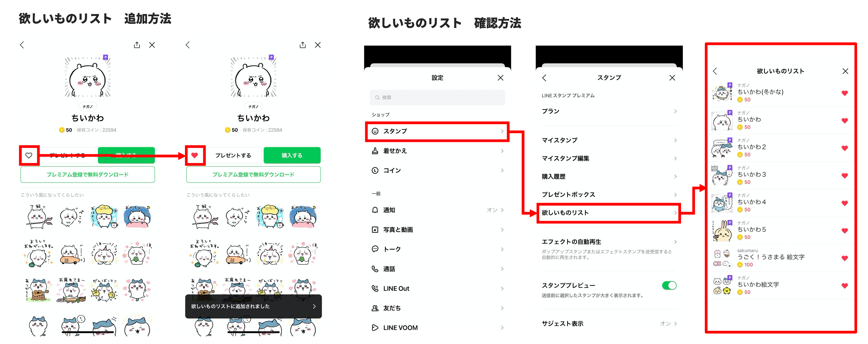Select the うごく！うさまる 絵文字 thumbnail

tap(721, 258)
